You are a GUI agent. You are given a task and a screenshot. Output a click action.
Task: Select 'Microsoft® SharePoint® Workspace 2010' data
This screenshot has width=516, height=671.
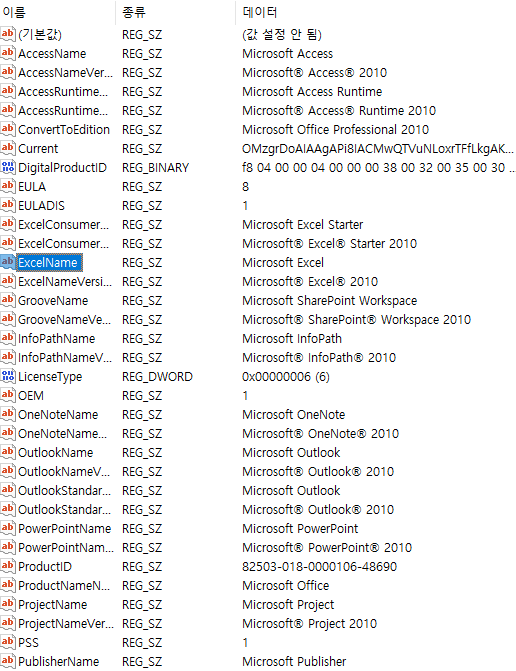pos(356,319)
